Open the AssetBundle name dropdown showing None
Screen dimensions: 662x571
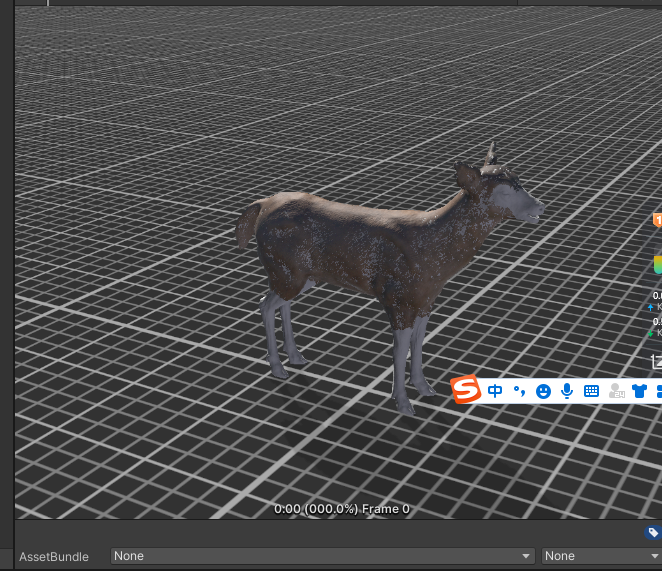pos(323,556)
